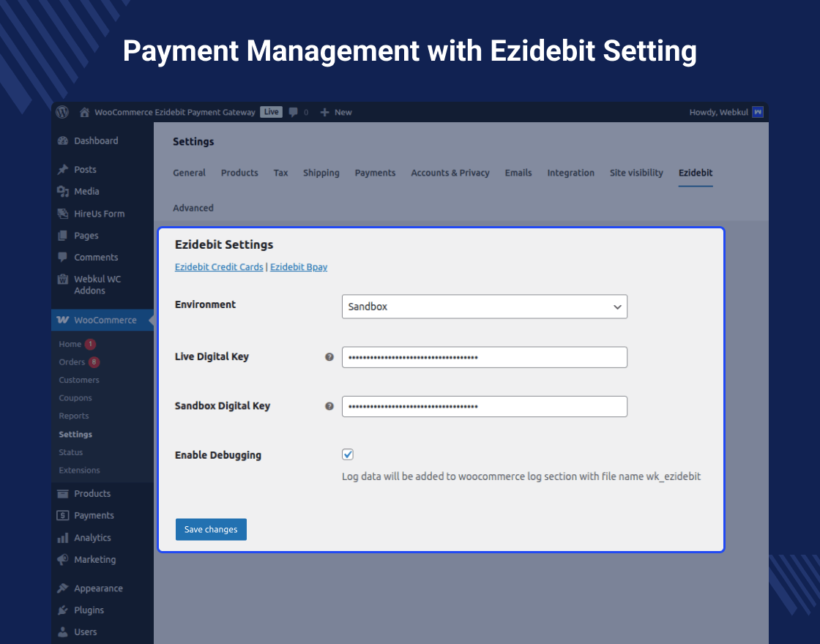Click the Media icon in sidebar

pyautogui.click(x=63, y=191)
